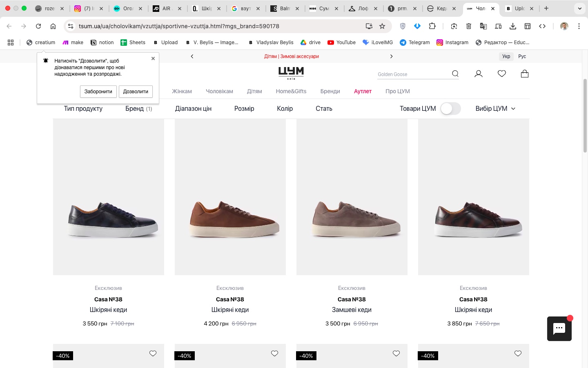Viewport: 588px width, 368px height.
Task: Open the user account icon
Action: coord(479,74)
